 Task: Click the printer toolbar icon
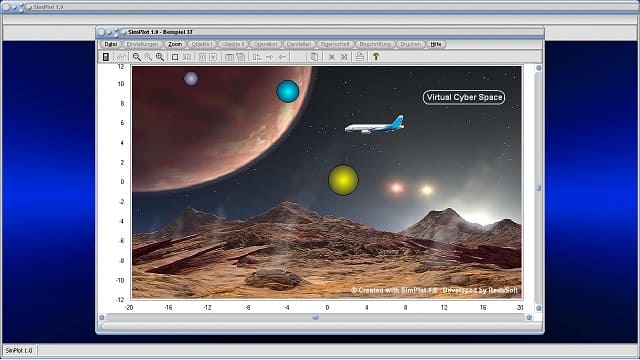click(x=360, y=57)
